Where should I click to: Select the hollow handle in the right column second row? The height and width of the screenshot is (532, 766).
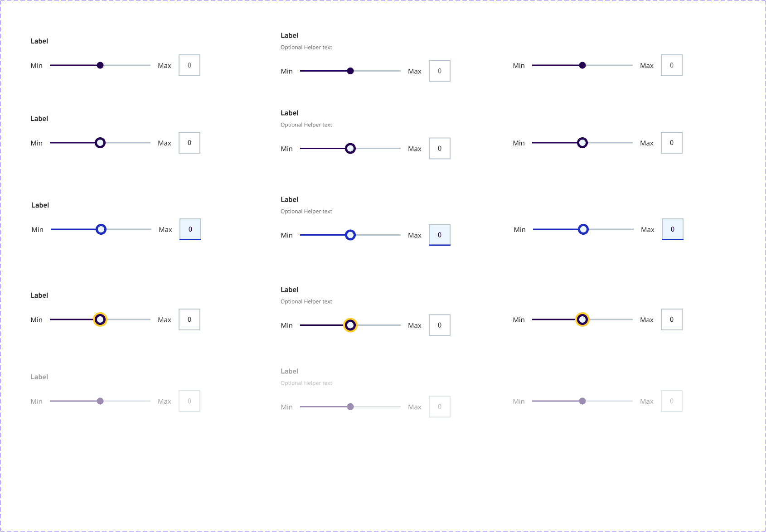[582, 143]
